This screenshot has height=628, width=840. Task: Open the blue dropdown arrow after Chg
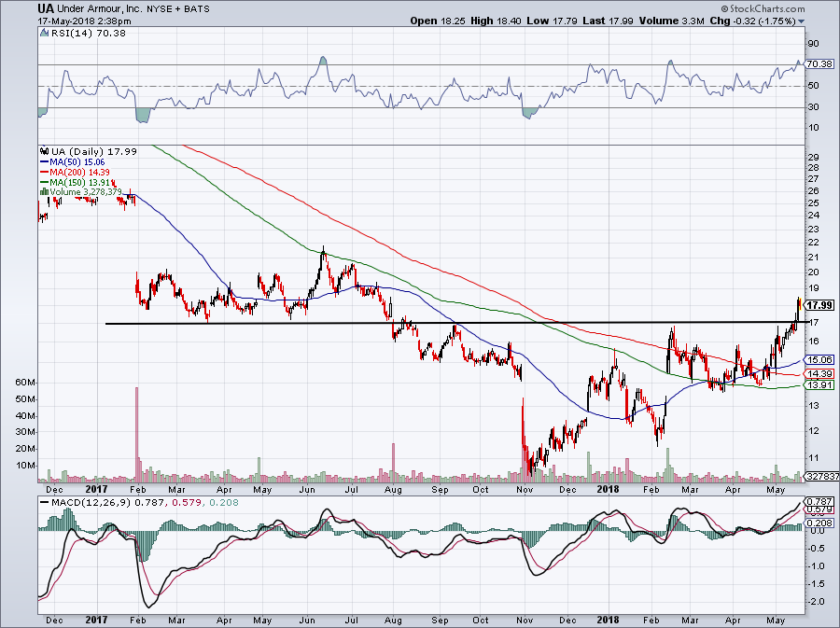pyautogui.click(x=802, y=21)
